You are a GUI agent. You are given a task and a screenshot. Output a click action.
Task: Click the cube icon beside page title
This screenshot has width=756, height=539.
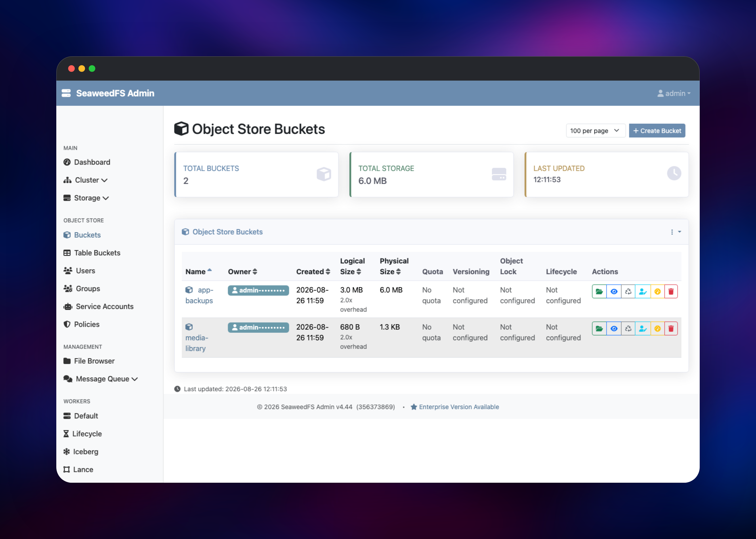pos(181,129)
